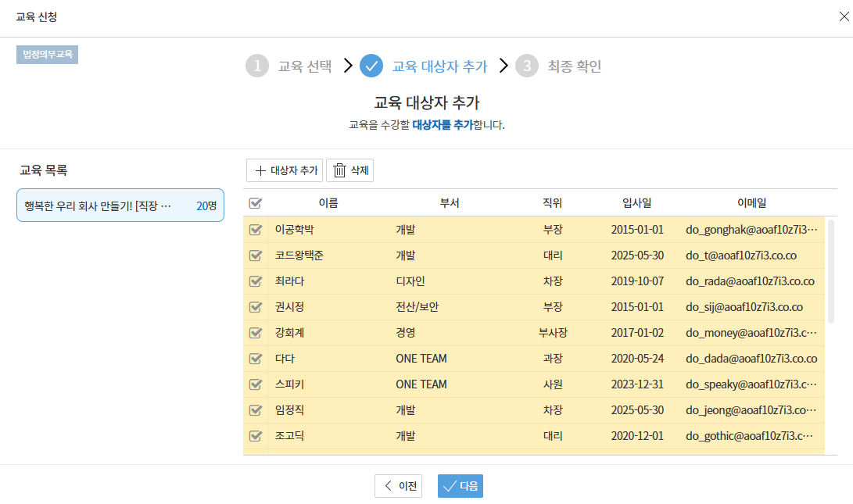This screenshot has width=853, height=504.
Task: Click the plus icon for 대상자 추가
Action: [260, 171]
